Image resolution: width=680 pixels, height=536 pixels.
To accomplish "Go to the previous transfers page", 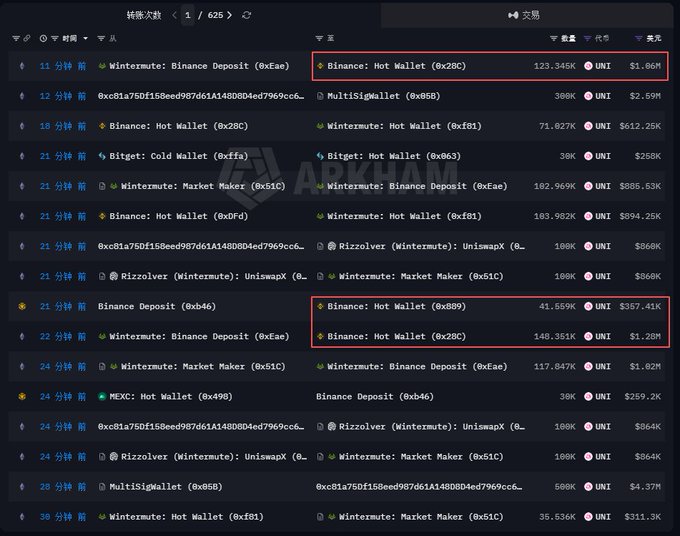I will 174,15.
